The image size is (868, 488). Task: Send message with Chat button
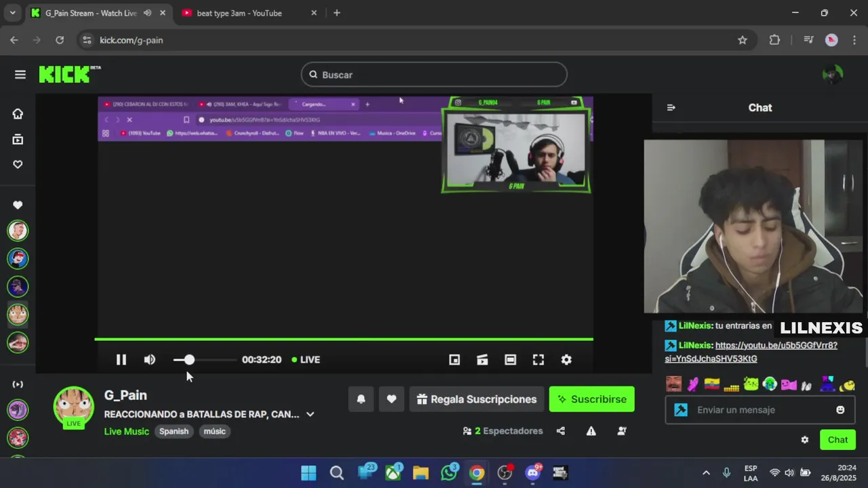point(837,440)
